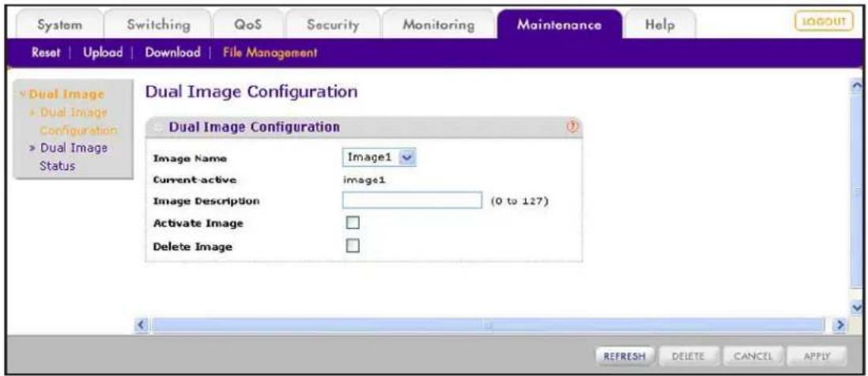
Task: Click the vertical scrollbar up arrow
Action: (x=858, y=86)
